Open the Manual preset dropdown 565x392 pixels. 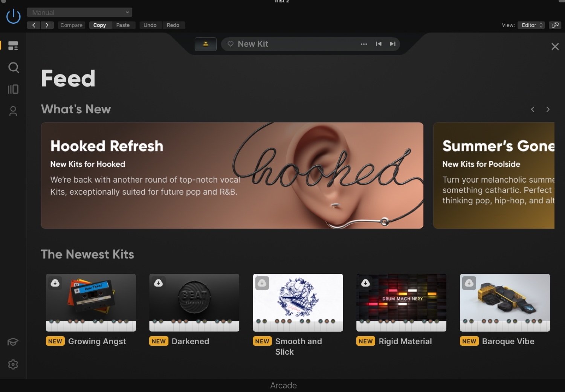point(79,12)
